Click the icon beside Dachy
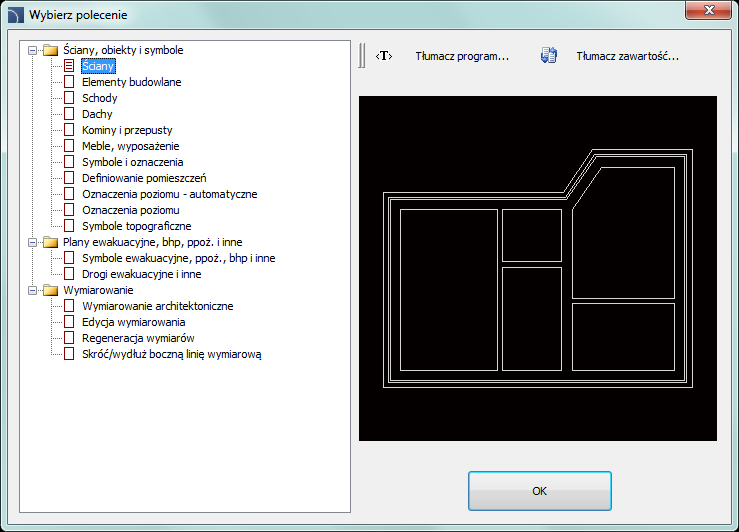Viewport: 739px width, 532px height. 69,114
